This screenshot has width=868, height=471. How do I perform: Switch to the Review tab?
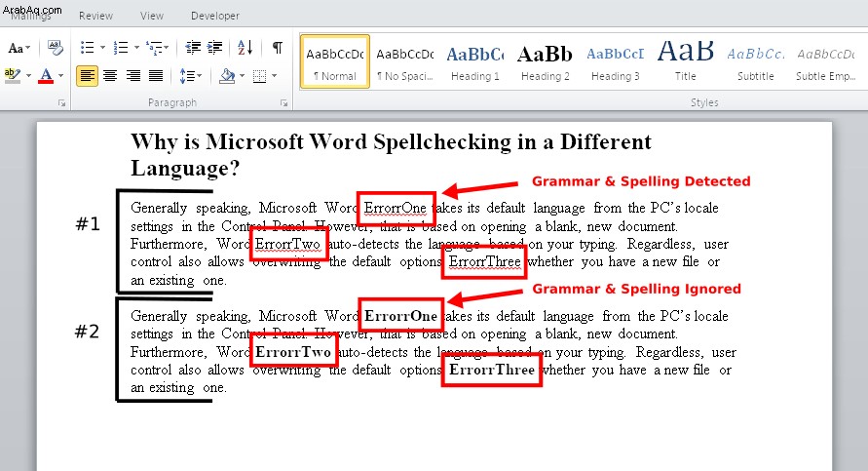95,16
